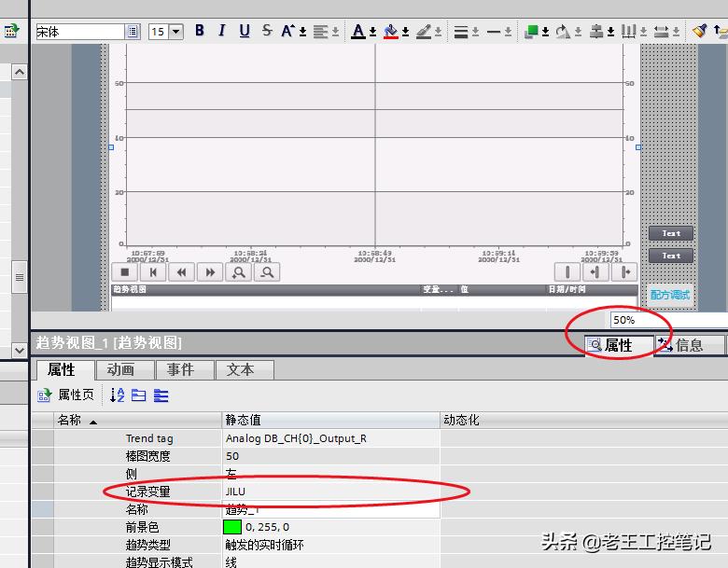
Task: Click the categorized folder view icon
Action: coord(138,395)
